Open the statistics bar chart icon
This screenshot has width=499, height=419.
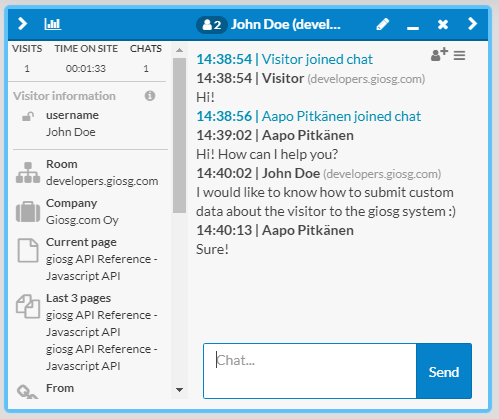53,24
